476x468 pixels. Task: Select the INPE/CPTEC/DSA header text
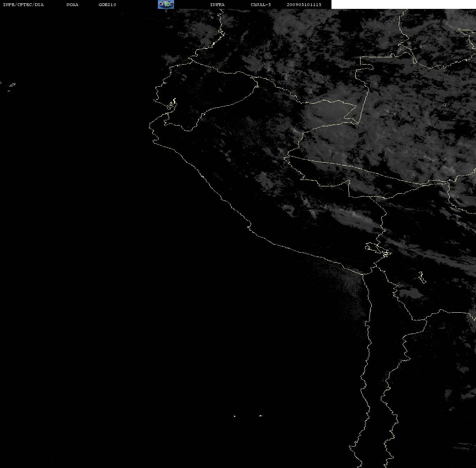pyautogui.click(x=23, y=4)
